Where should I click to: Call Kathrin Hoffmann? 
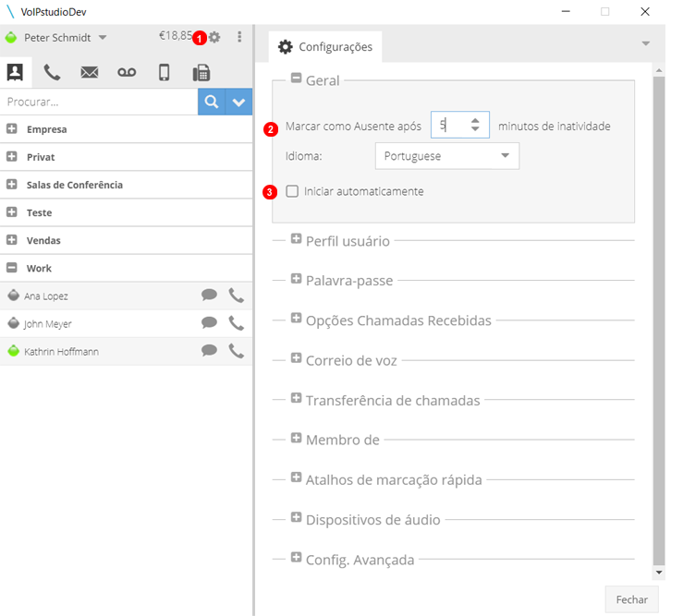[x=236, y=351]
